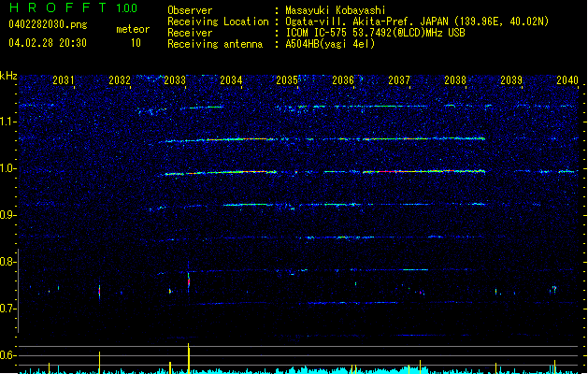The width and height of the screenshot is (588, 374).
Task: Click the tallest yellow meteor spike after 2033
Action: (x=189, y=358)
